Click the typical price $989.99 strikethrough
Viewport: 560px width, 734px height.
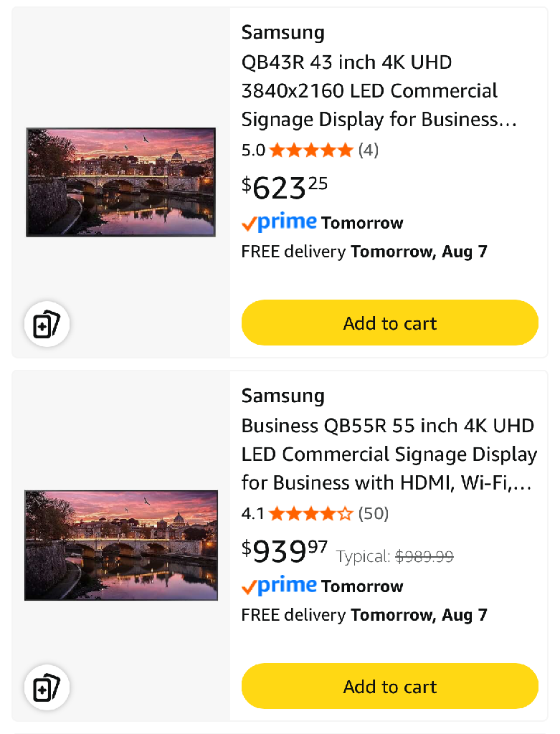point(424,556)
